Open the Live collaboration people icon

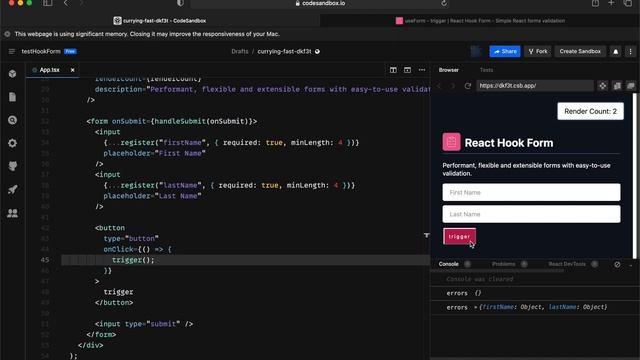click(13, 213)
